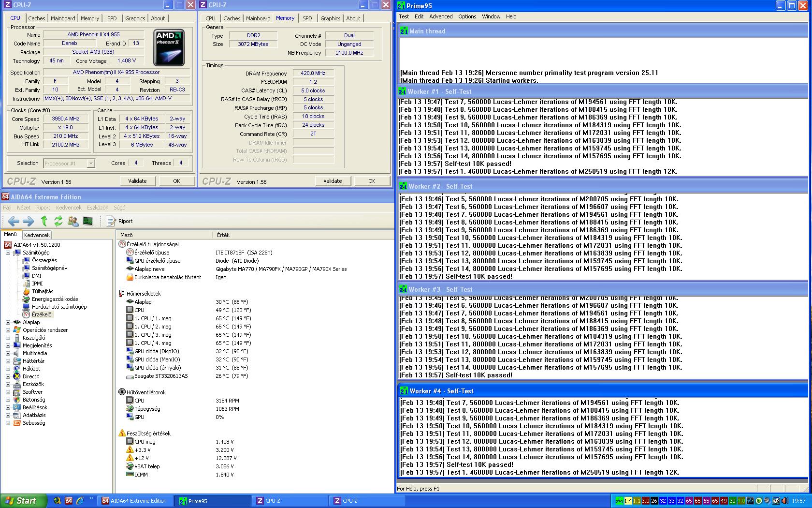The height and width of the screenshot is (508, 812).
Task: Open the Windows Start menu
Action: click(24, 501)
